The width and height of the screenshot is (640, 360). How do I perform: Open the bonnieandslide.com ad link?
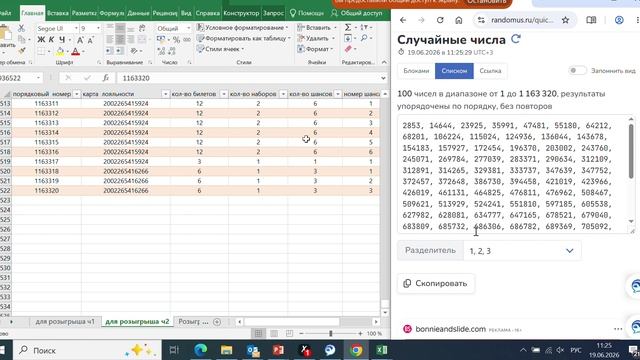(451, 329)
